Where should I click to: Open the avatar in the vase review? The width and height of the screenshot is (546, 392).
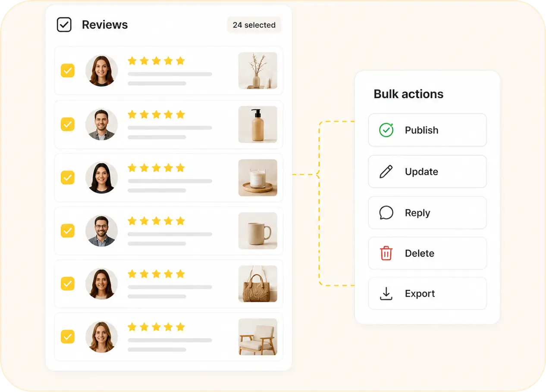(101, 71)
